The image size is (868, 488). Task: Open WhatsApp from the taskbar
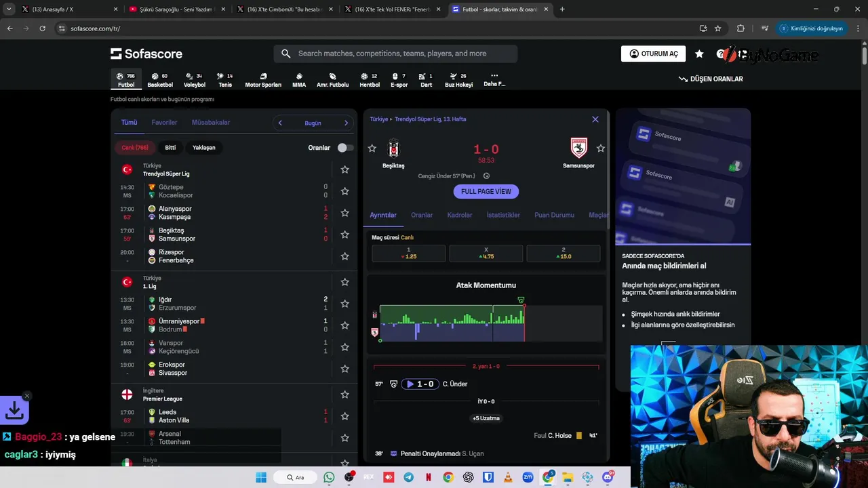329,477
